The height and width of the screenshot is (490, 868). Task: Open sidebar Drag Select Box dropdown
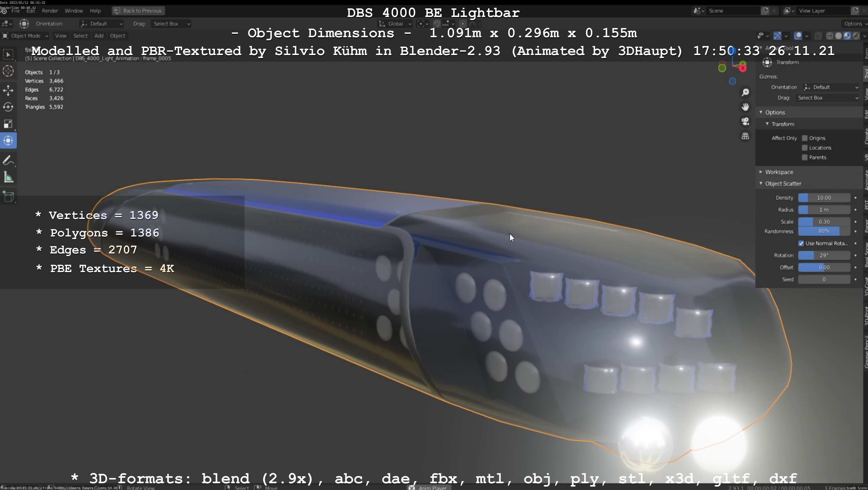tap(828, 98)
